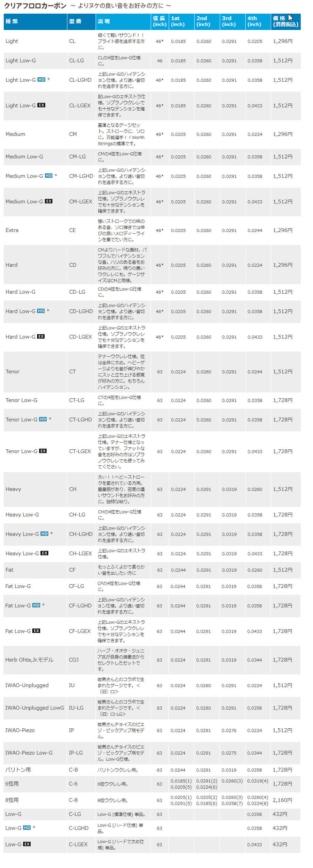Click the 種類 column header
Screen dimensions: 313x868
pyautogui.click(x=12, y=21)
